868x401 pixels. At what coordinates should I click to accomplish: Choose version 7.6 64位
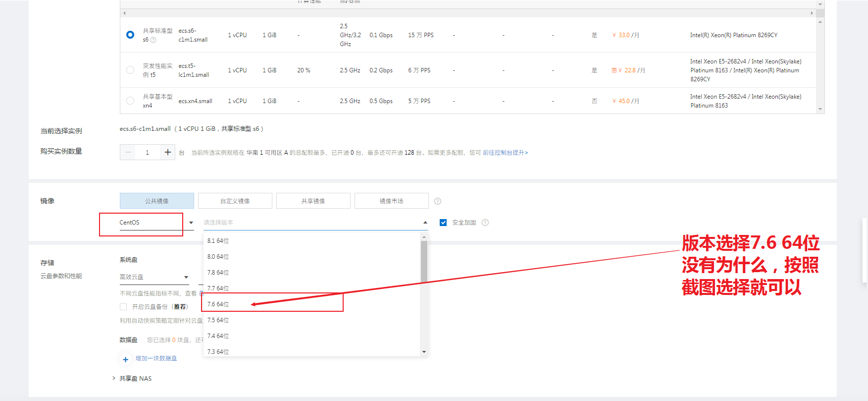click(x=312, y=304)
